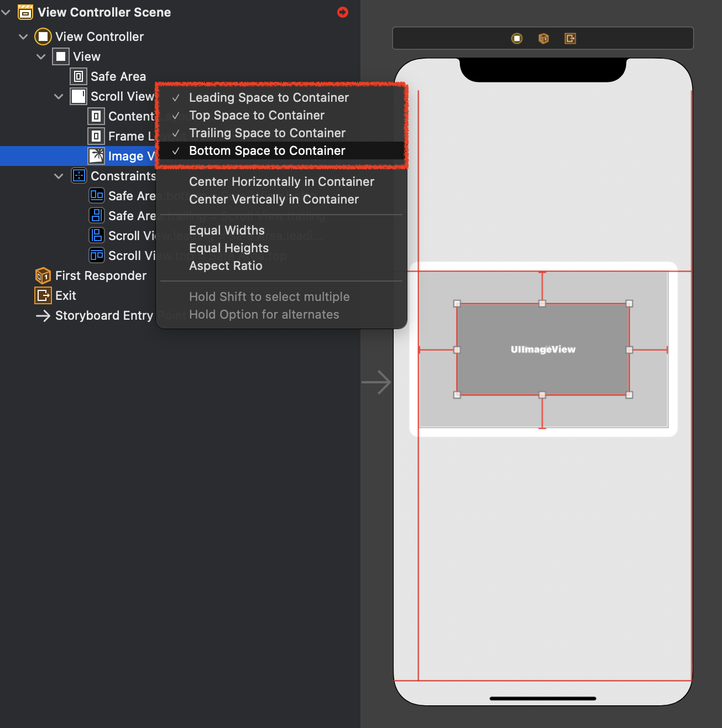722x728 pixels.
Task: Collapse the View Controller disclosure triangle
Action: click(x=23, y=37)
